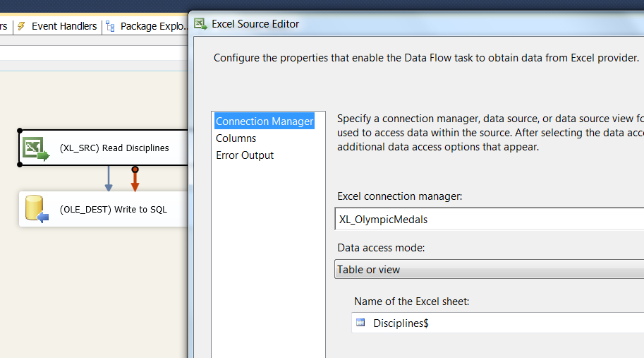Select the Connection Manager page

(265, 121)
